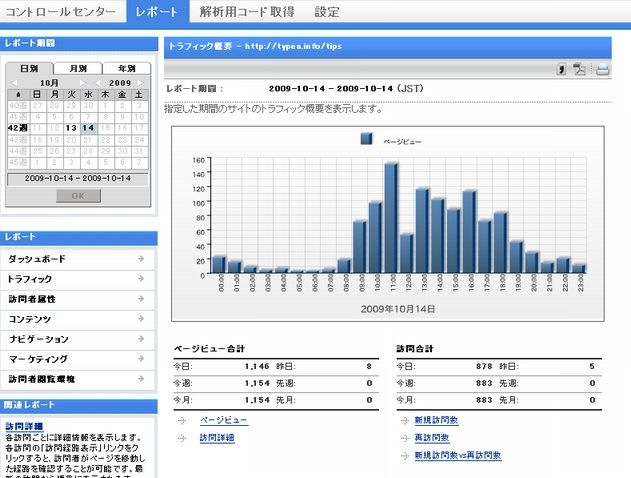Click the CSV export icon

point(562,69)
